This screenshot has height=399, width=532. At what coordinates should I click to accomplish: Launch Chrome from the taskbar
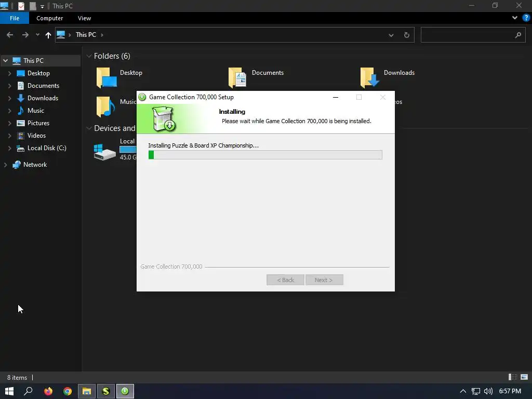pos(68,391)
